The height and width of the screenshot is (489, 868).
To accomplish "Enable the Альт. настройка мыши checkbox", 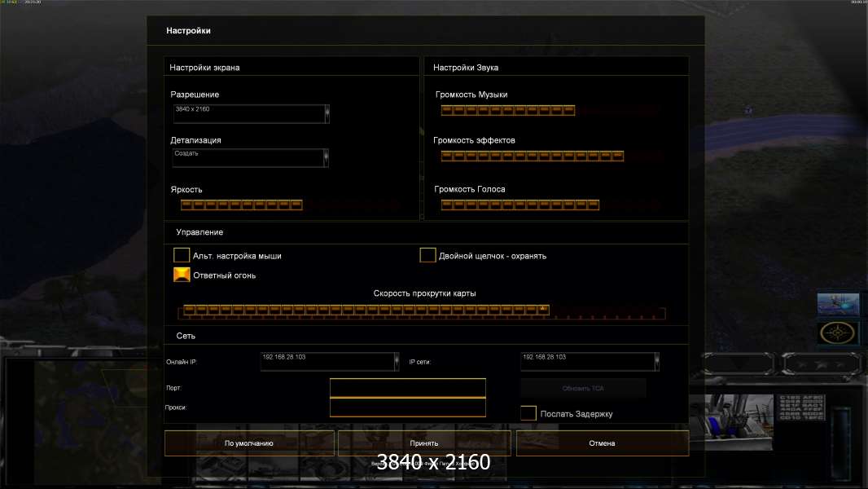I will click(182, 256).
